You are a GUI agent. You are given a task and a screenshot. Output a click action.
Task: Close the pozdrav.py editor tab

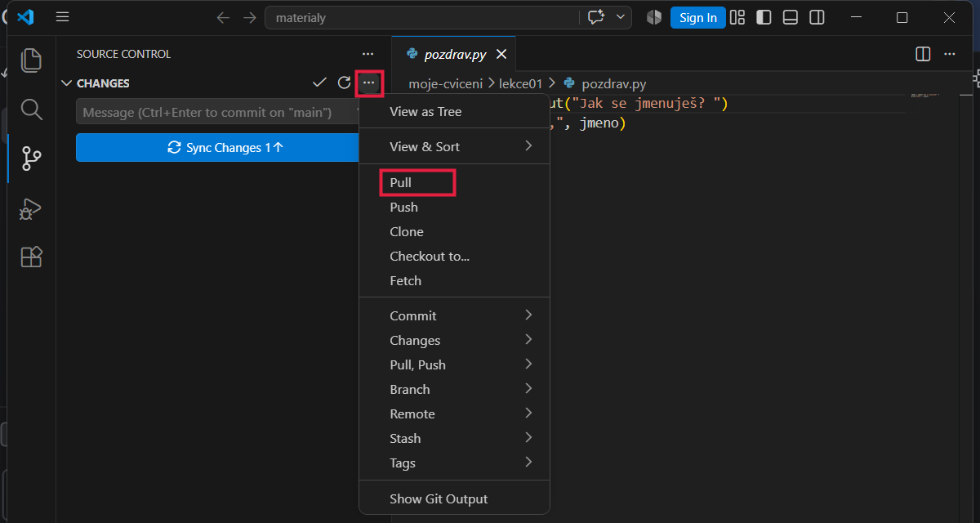click(x=501, y=54)
